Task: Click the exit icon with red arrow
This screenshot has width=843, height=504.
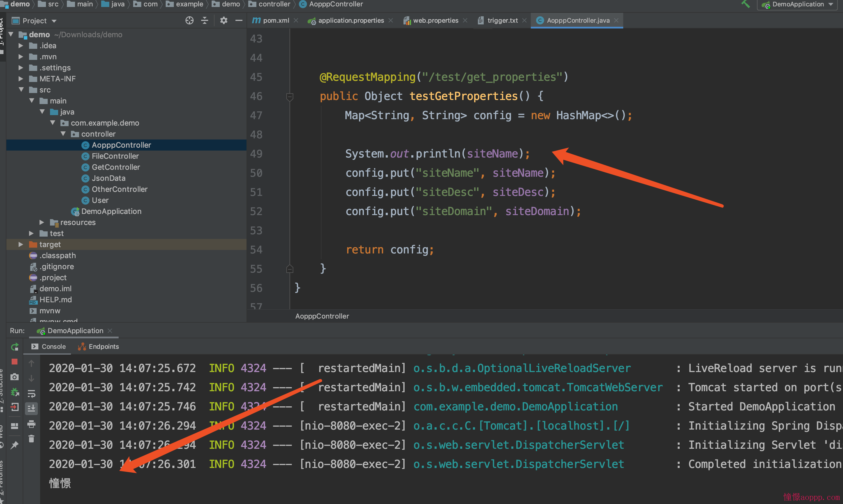Action: coord(15,407)
